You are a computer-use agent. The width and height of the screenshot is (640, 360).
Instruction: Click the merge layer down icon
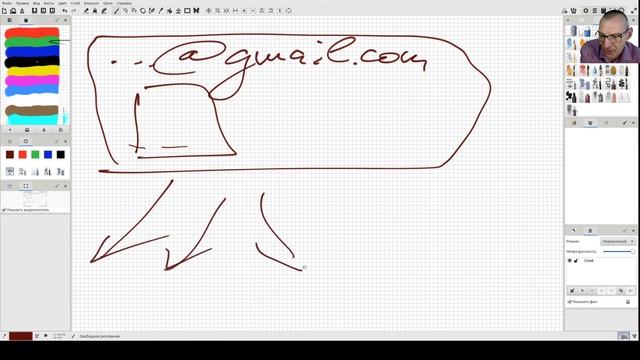tap(631, 291)
